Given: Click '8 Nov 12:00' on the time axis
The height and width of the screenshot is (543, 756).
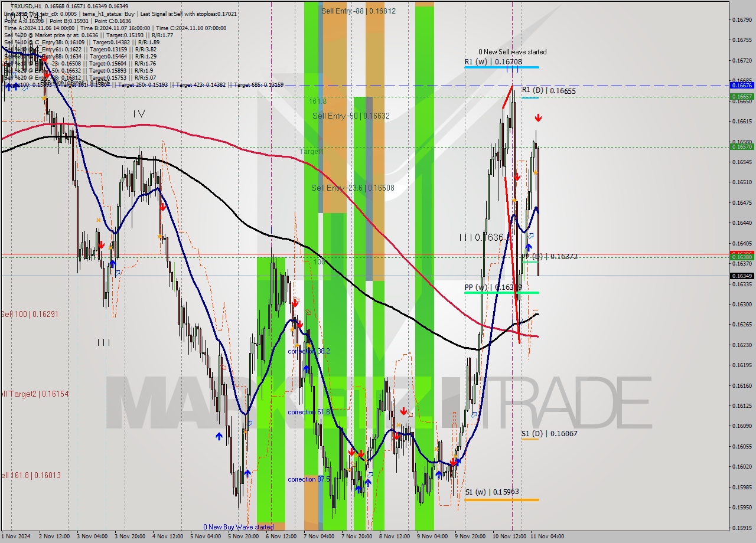Looking at the screenshot, I should click(395, 537).
